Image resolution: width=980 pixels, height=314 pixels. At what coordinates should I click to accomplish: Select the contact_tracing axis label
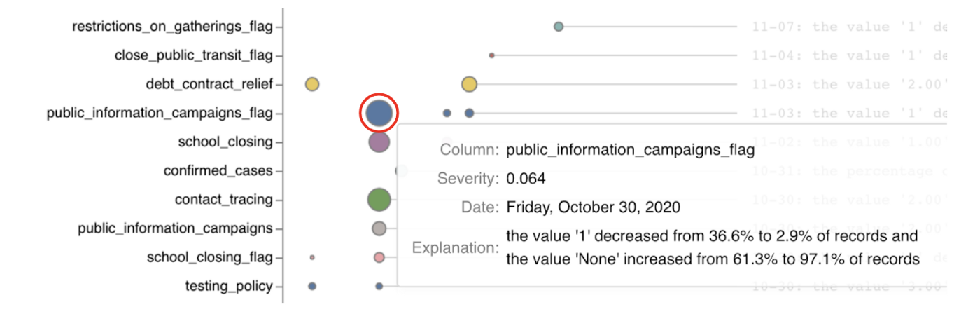(223, 200)
